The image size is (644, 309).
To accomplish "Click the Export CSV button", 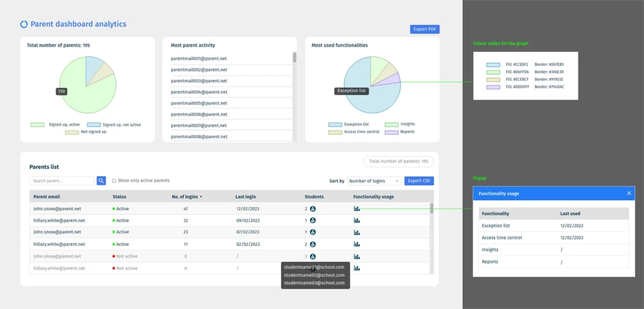I will [x=419, y=181].
